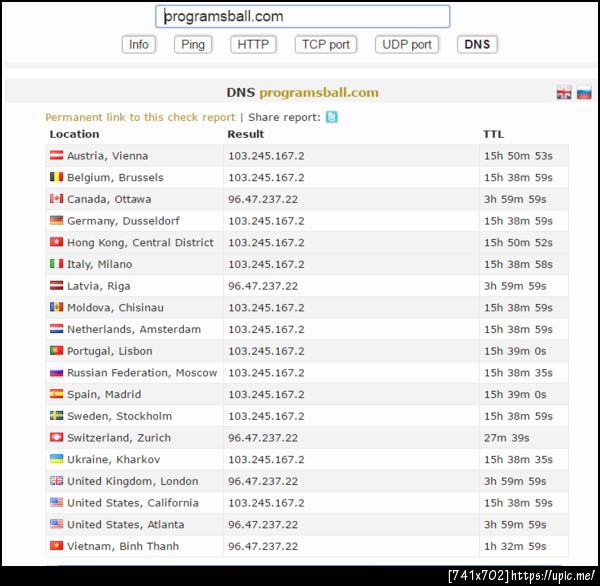Click Vietnam TTL value 1h 32m 59s
This screenshot has width=600, height=586.
pyautogui.click(x=515, y=546)
